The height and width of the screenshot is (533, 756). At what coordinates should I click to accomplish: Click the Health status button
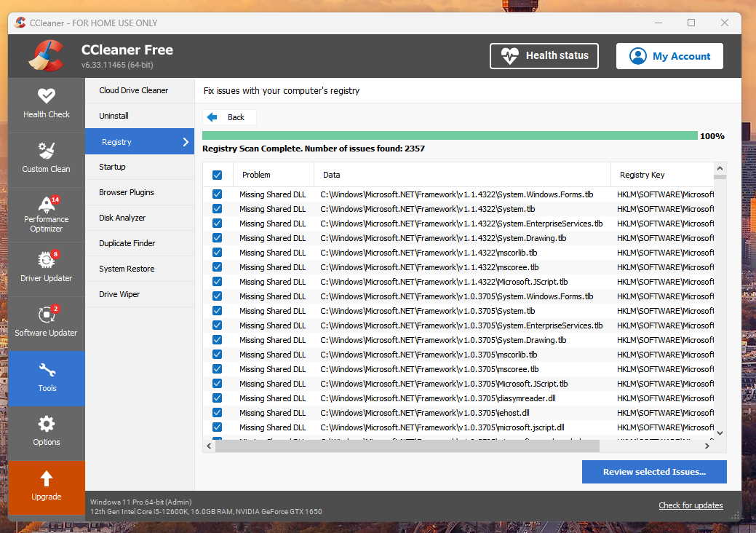point(544,56)
